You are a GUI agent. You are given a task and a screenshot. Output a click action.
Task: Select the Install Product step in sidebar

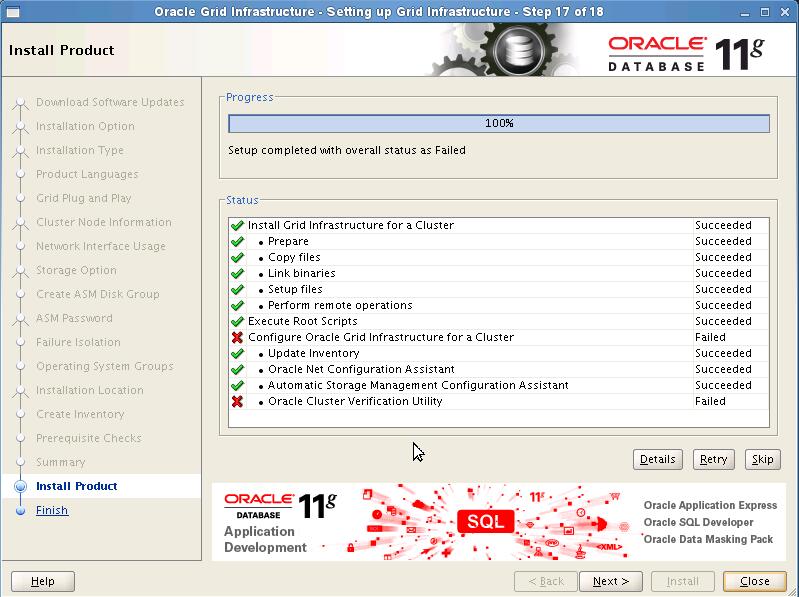point(76,486)
